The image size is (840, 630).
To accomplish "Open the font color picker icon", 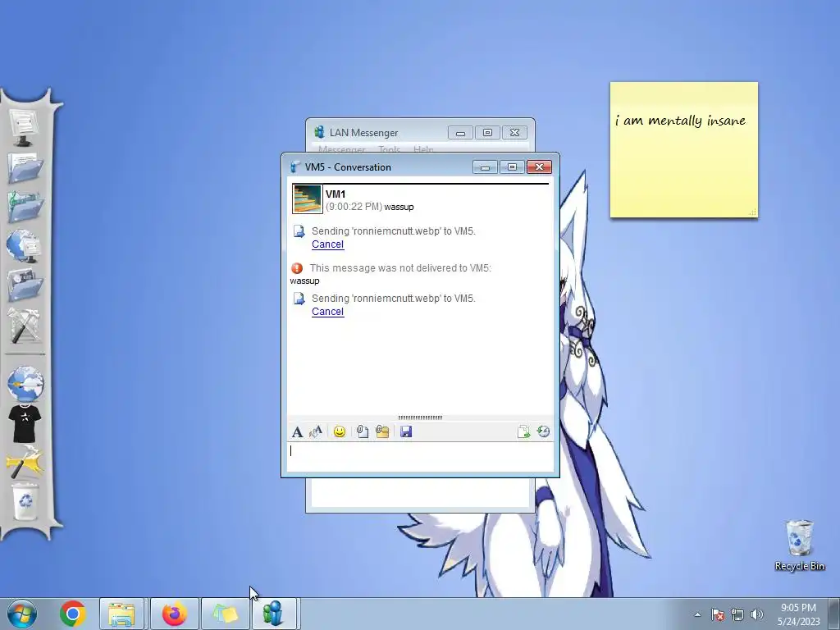I will pyautogui.click(x=316, y=431).
